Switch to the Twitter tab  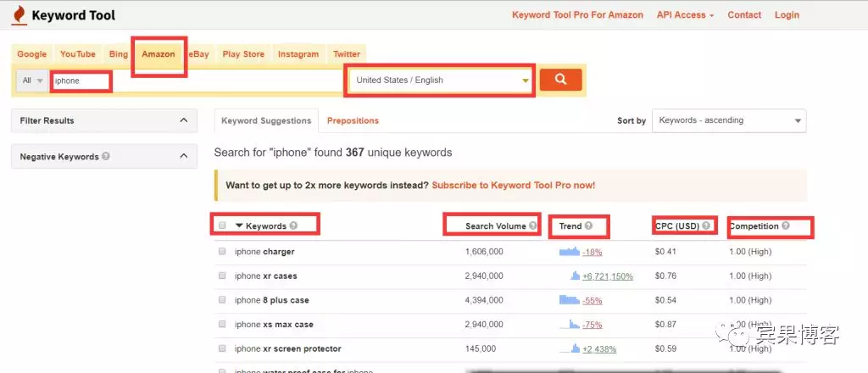347,53
